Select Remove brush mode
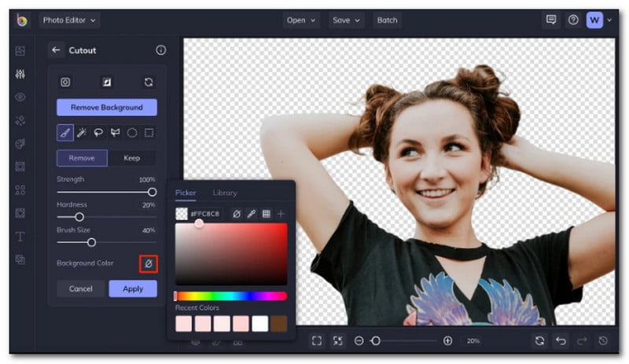 point(82,158)
